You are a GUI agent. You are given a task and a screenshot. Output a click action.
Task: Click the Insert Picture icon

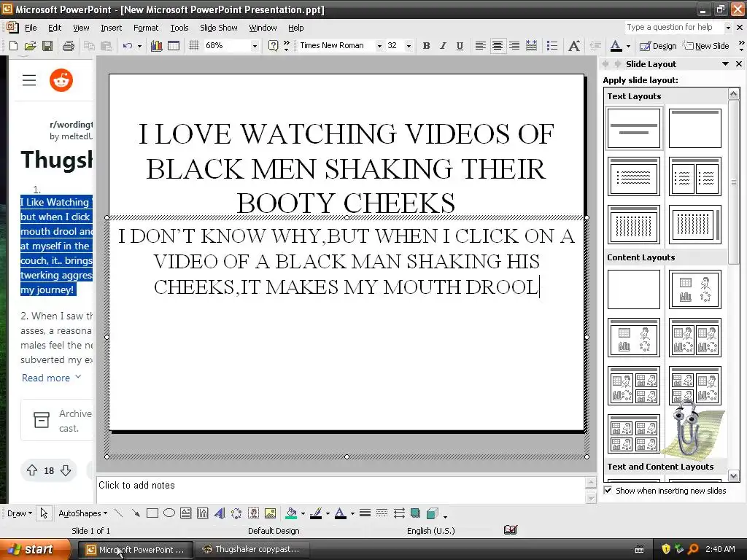pos(270,513)
